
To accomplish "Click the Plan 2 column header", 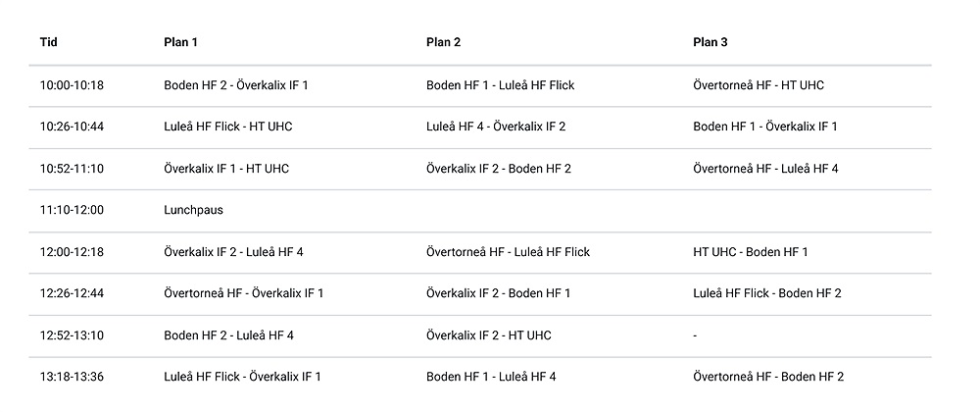I will pos(443,42).
